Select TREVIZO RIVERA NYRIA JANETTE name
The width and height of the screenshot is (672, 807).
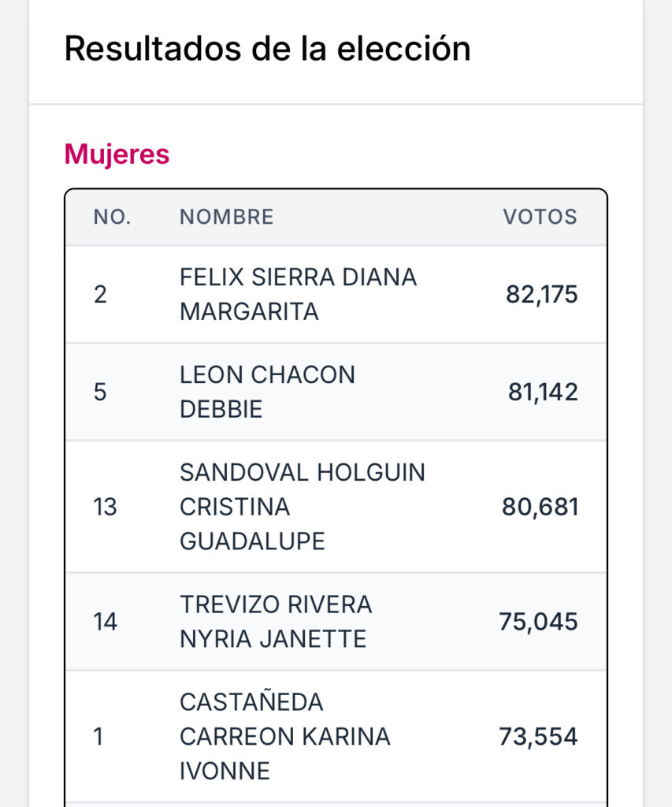click(x=276, y=622)
